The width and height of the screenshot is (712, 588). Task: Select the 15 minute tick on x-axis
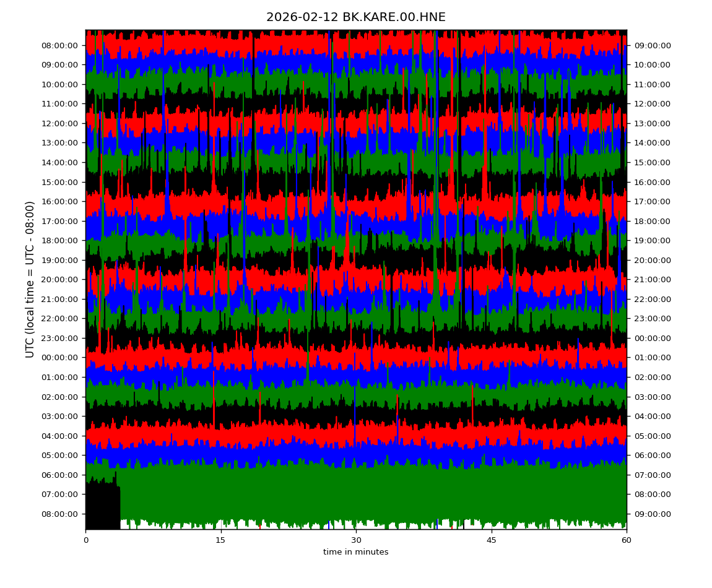click(x=220, y=540)
